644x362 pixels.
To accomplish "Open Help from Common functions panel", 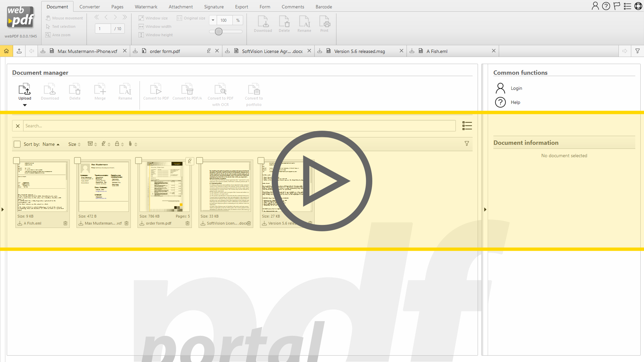I will tap(516, 102).
